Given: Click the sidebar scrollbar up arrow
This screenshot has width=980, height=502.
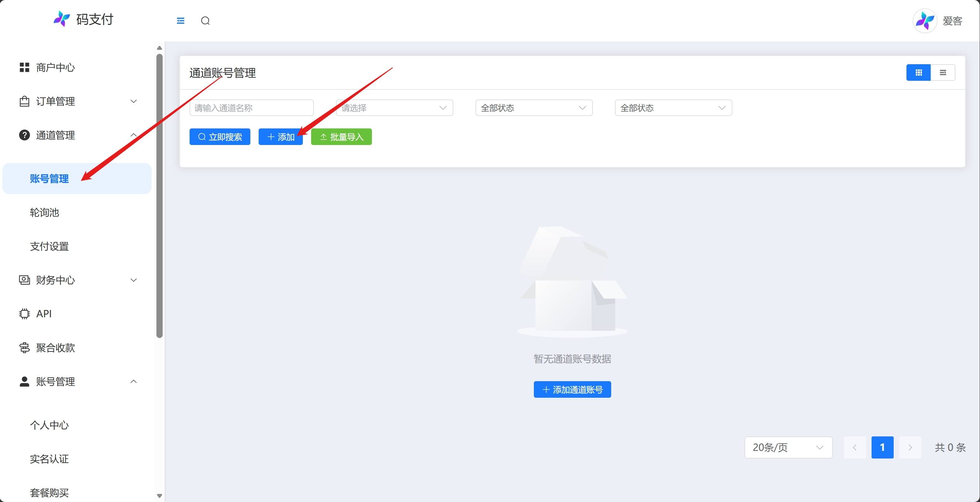Looking at the screenshot, I should (160, 48).
